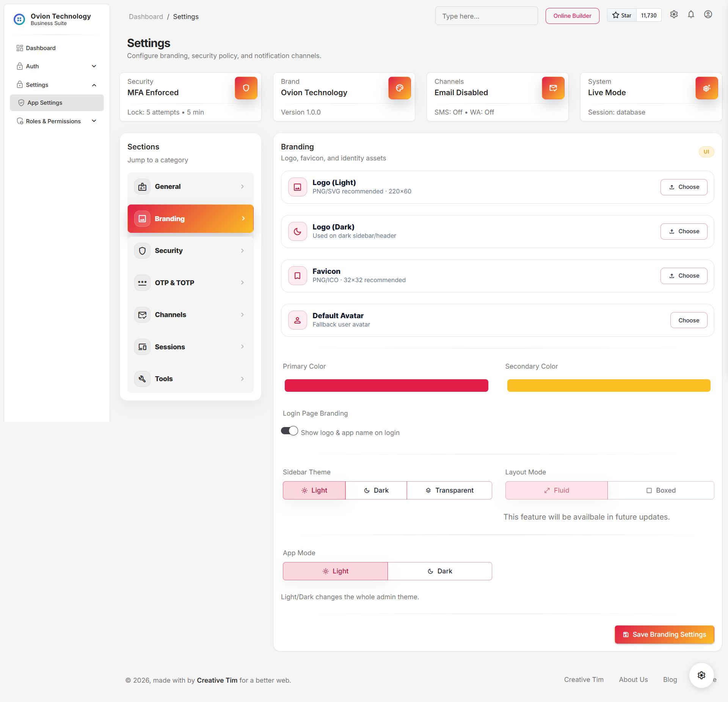Open the Creative Tim footer link
This screenshot has width=728, height=702.
tap(584, 680)
